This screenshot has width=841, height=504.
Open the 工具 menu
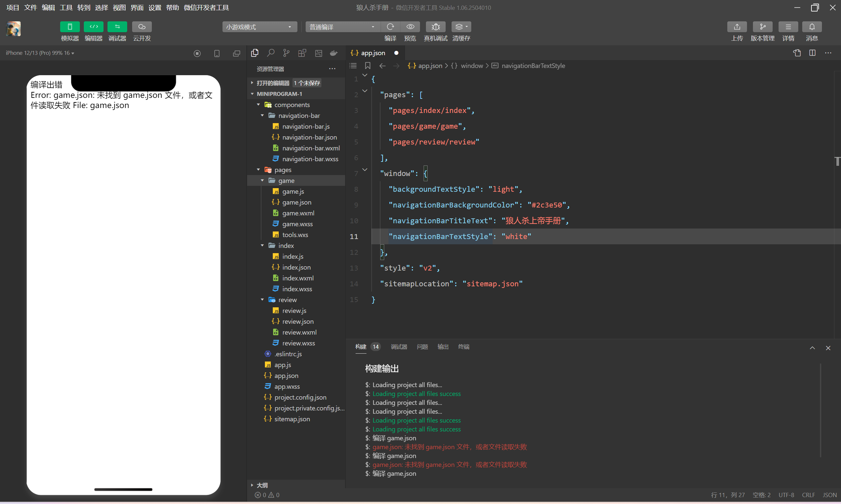pyautogui.click(x=66, y=8)
